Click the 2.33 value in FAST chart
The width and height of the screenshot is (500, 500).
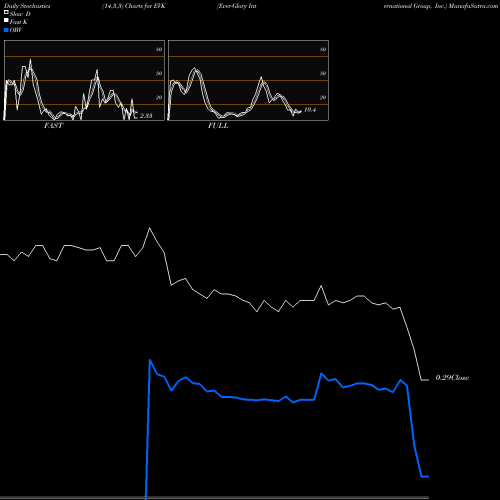tap(146, 116)
